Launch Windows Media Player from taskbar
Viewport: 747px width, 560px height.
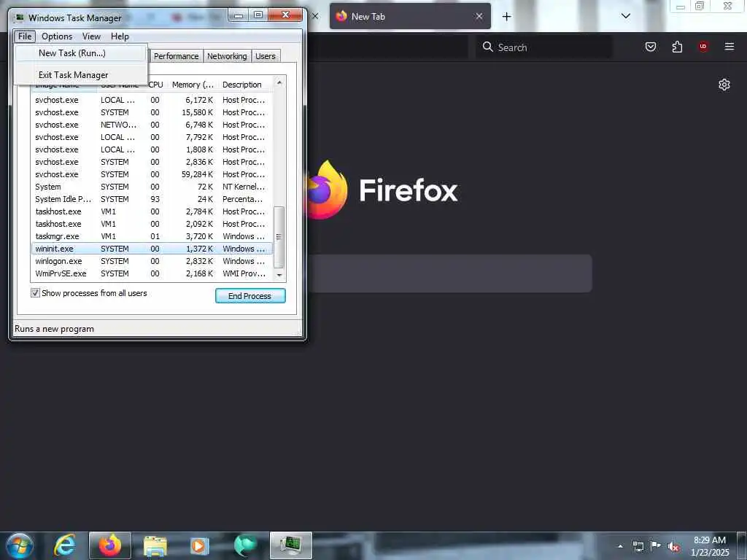199,545
